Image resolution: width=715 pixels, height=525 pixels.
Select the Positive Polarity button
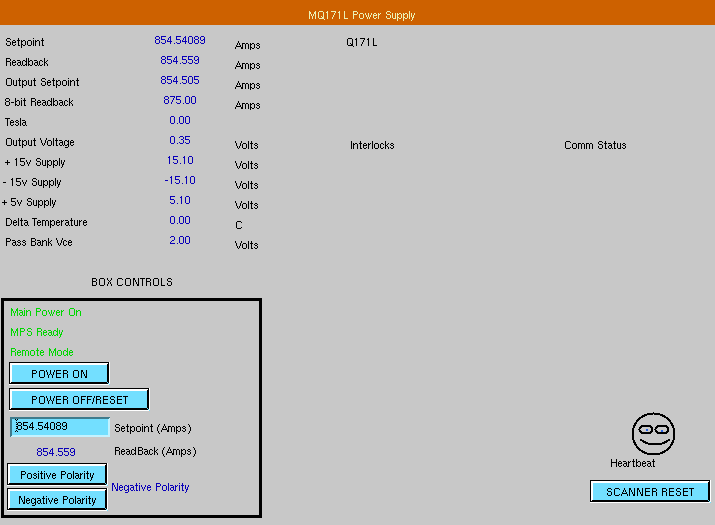pos(57,474)
